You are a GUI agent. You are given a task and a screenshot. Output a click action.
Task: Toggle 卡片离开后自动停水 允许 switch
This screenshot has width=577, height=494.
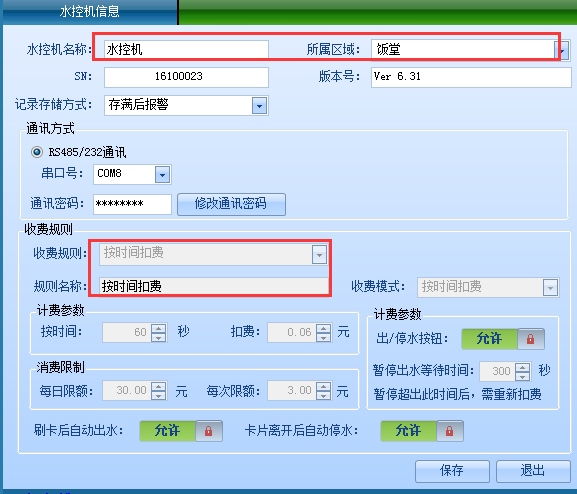pyautogui.click(x=408, y=431)
